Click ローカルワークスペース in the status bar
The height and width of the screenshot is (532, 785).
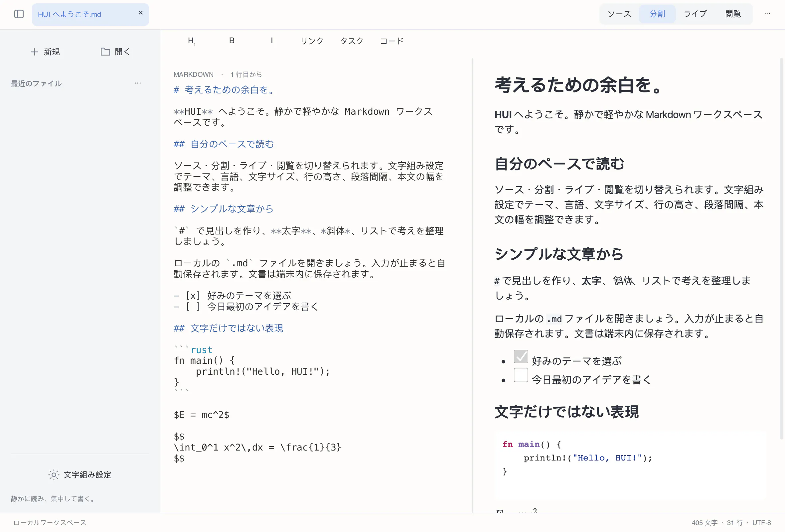(x=50, y=523)
